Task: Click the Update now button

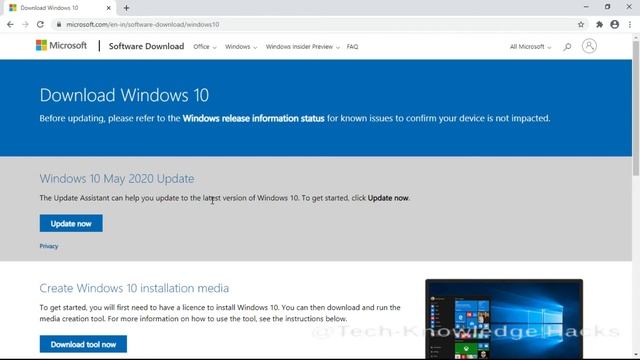Action: click(x=71, y=223)
